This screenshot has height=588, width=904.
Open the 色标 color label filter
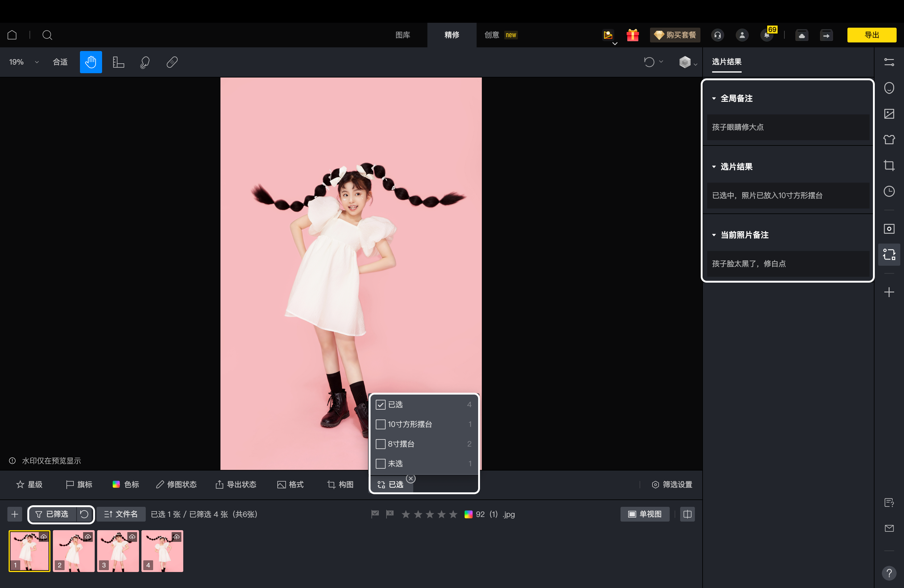[126, 484]
